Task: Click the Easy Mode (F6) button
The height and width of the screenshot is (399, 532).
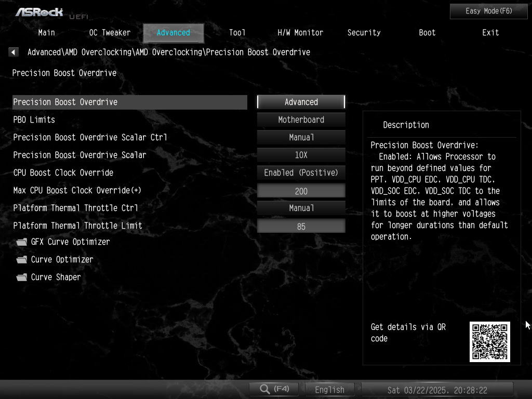Action: coord(488,11)
